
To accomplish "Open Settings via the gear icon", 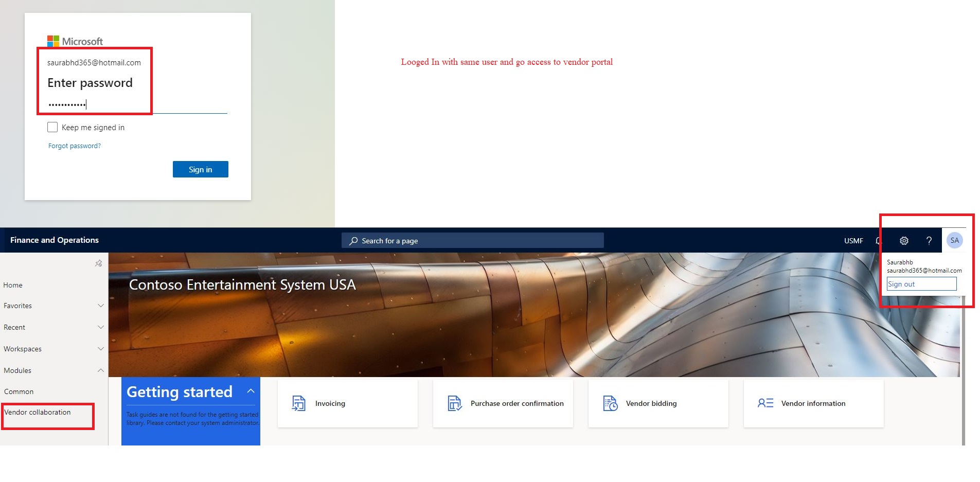I will [x=904, y=240].
